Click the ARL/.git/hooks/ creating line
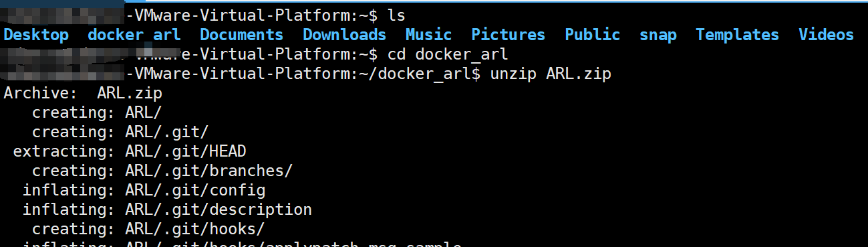Image resolution: width=868 pixels, height=247 pixels. [x=148, y=230]
